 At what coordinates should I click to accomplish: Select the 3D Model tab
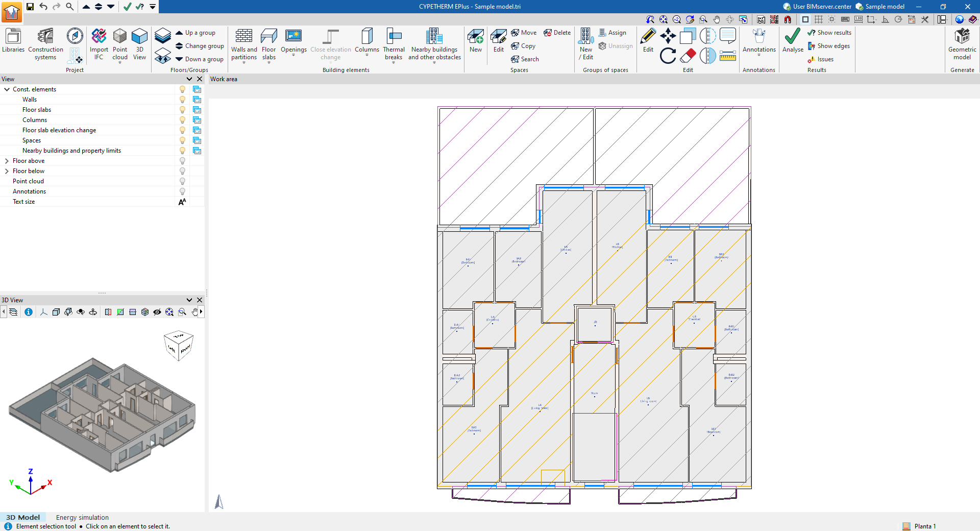23,517
